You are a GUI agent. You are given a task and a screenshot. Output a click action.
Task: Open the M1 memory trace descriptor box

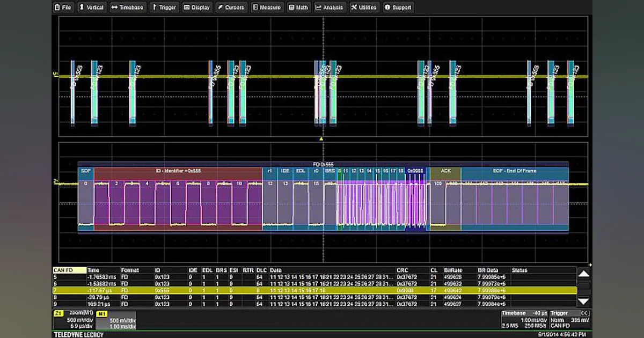click(116, 320)
